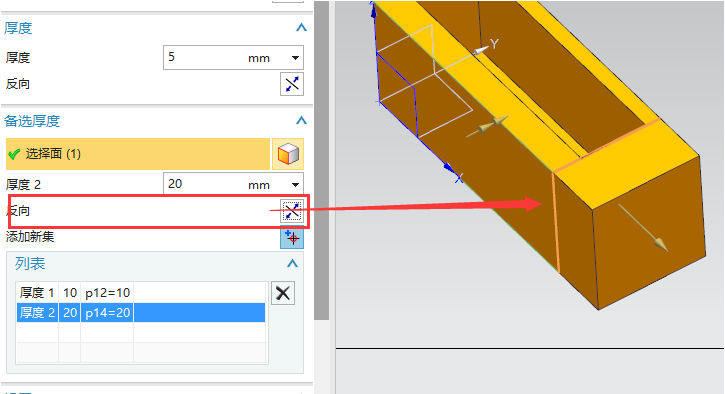Collapse the 备选厚度 section
The image size is (725, 394).
click(301, 121)
